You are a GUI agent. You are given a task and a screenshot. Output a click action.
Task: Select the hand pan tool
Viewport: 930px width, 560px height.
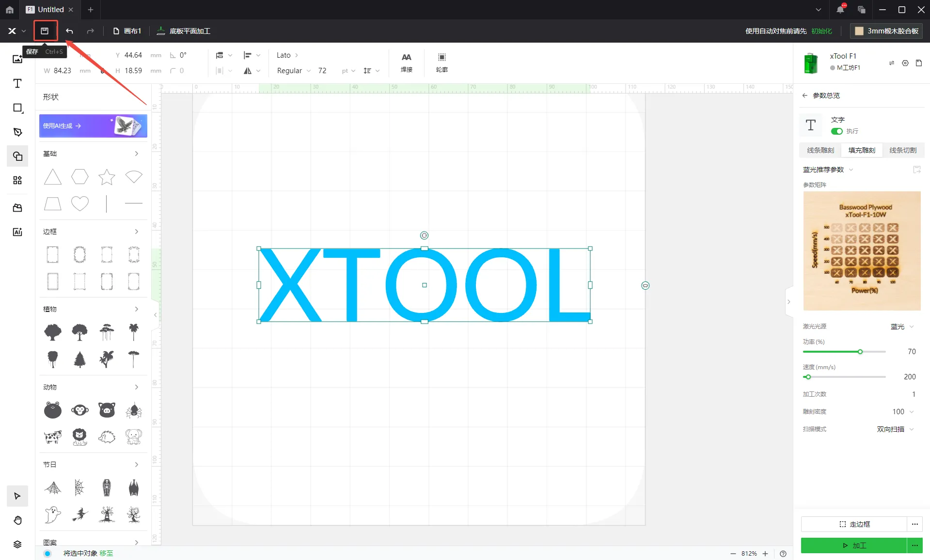click(x=17, y=520)
